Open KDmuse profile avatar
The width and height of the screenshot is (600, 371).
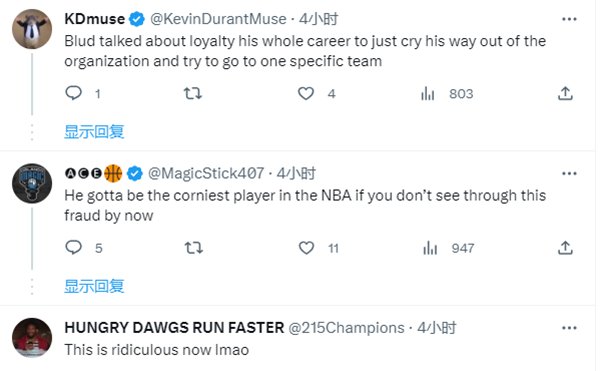click(x=32, y=29)
